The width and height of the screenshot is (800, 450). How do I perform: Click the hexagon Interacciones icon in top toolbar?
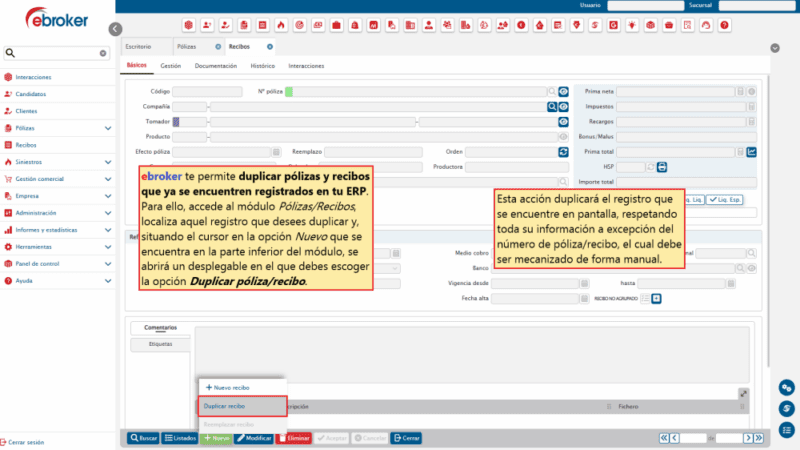click(x=189, y=25)
